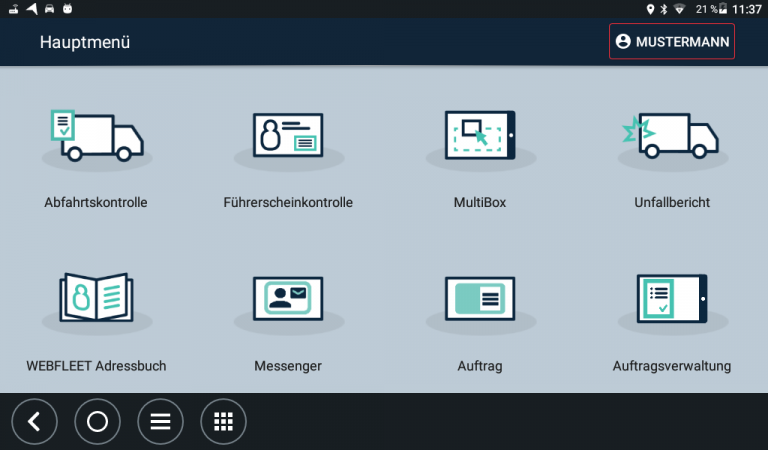Go back with the back arrow button
This screenshot has height=450, width=768.
(34, 422)
